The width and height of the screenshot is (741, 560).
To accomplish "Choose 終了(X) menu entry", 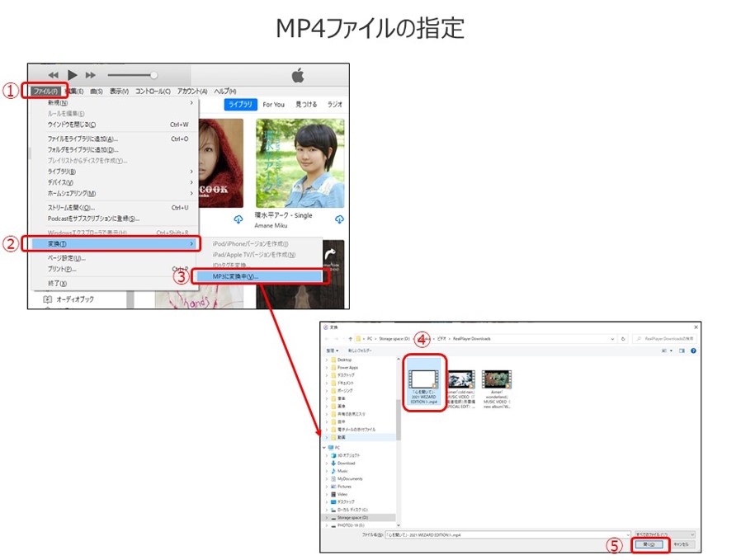I will (115, 284).
